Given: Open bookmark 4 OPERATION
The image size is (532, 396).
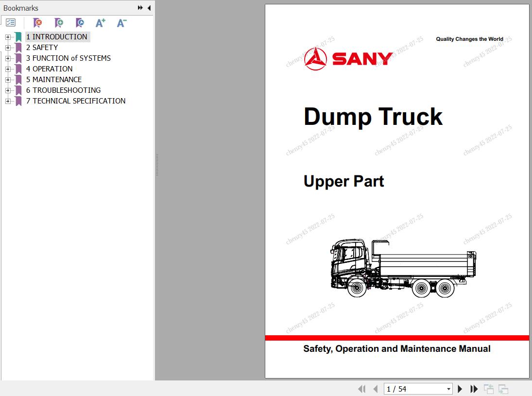Looking at the screenshot, I should 49,69.
